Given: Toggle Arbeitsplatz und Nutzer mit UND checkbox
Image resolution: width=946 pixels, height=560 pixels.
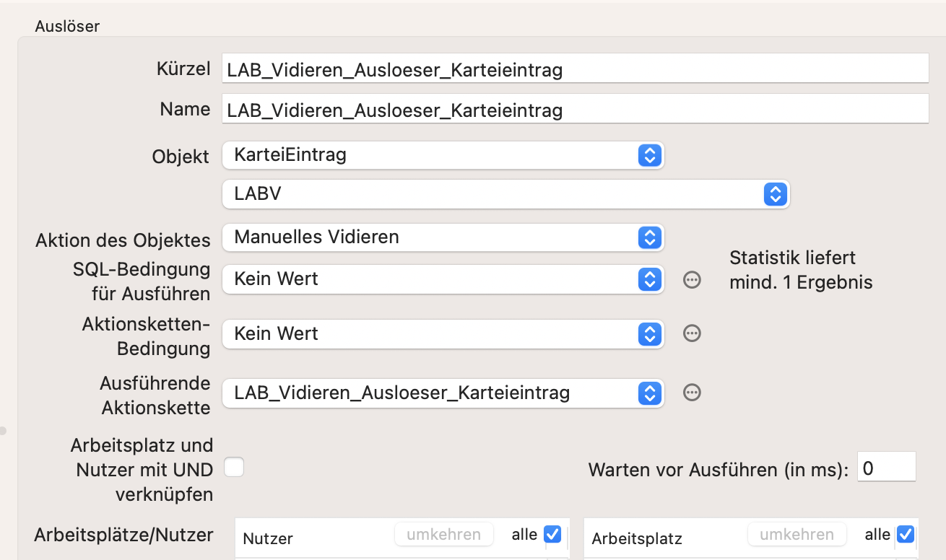Looking at the screenshot, I should [x=234, y=468].
